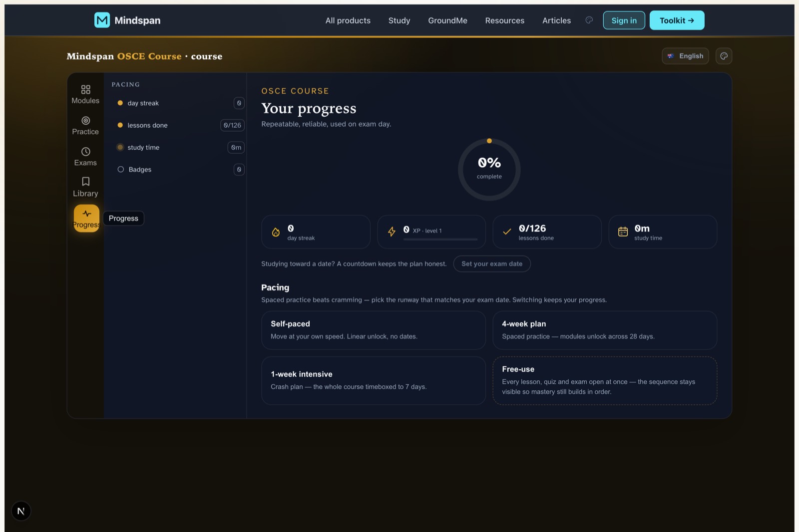Open the Practice sidebar section
Screen dimensions: 799x532
pos(85,126)
